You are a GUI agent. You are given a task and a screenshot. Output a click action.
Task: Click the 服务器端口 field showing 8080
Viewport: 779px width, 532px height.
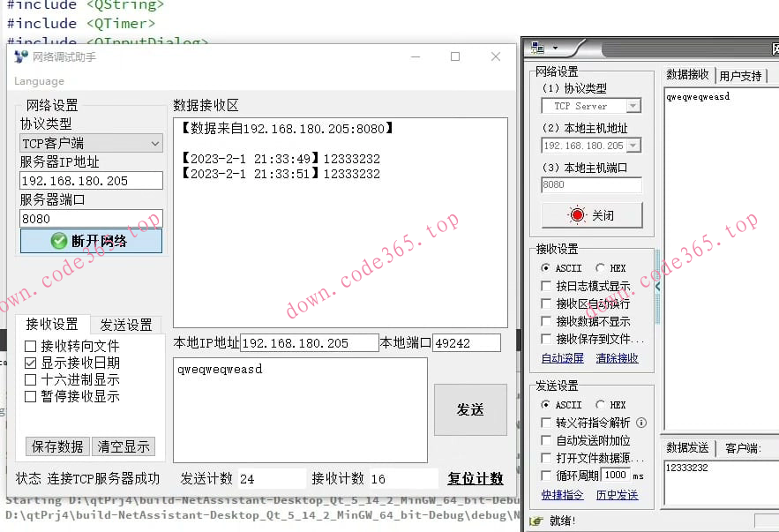coord(90,218)
